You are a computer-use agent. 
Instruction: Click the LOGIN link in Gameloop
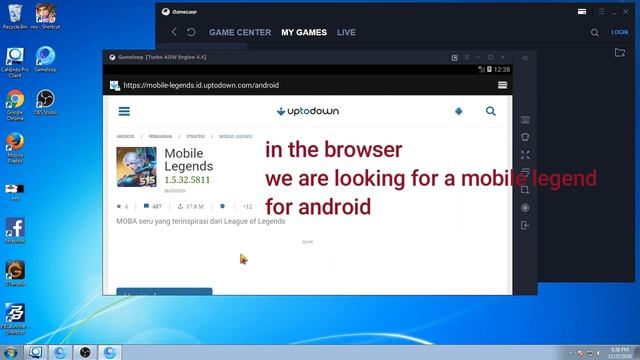click(x=620, y=32)
